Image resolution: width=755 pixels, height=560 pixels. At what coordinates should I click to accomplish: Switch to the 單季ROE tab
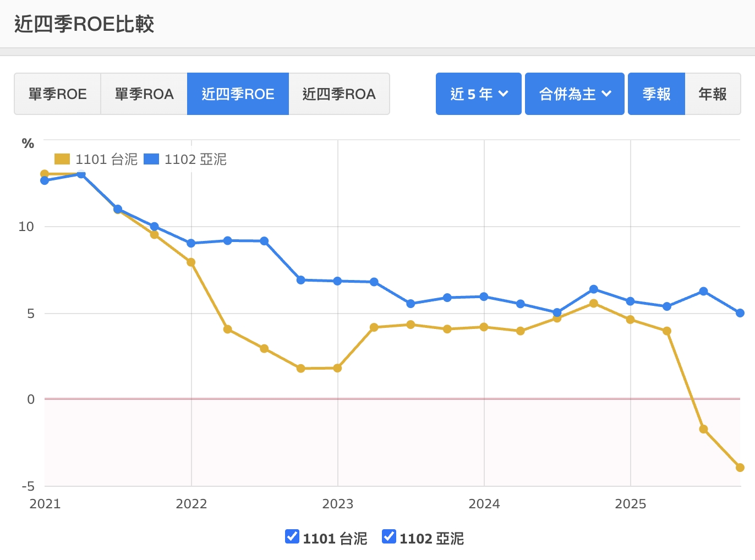pyautogui.click(x=57, y=94)
